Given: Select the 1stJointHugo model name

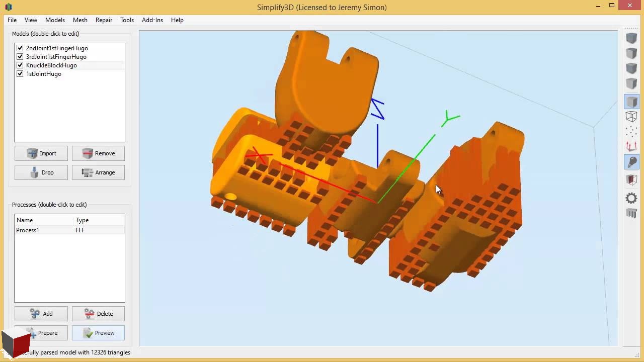Looking at the screenshot, I should (x=44, y=74).
